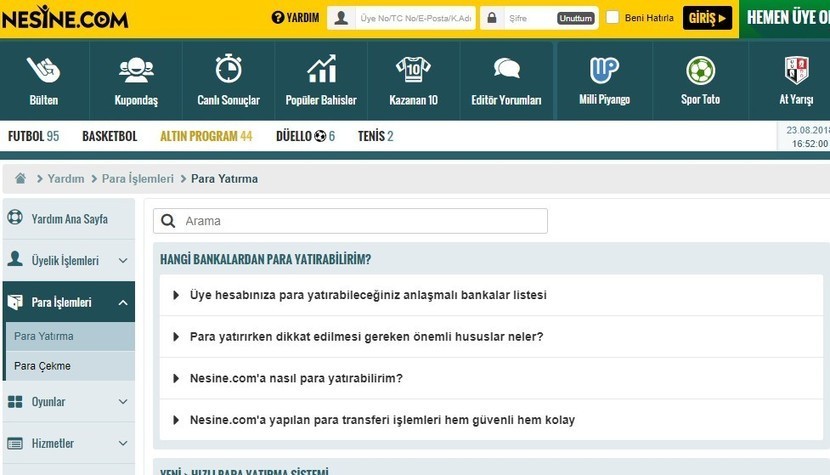Open the Para Çekme sidebar link
830x475 pixels.
(x=43, y=366)
